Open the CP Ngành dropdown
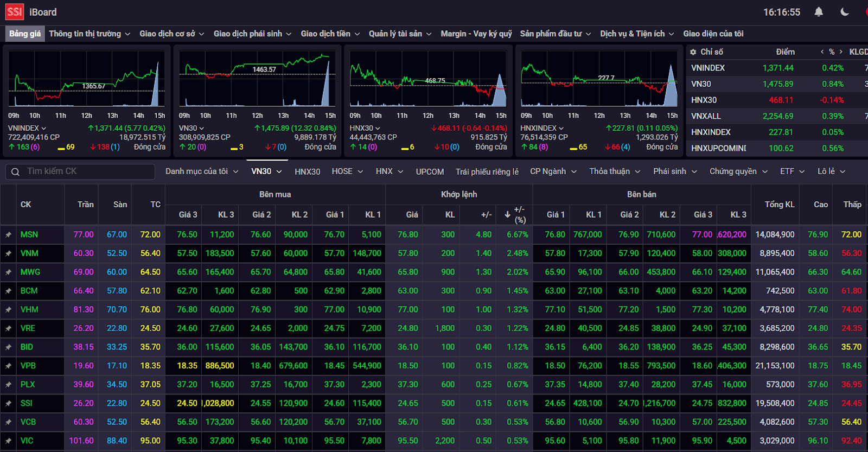 click(x=553, y=171)
